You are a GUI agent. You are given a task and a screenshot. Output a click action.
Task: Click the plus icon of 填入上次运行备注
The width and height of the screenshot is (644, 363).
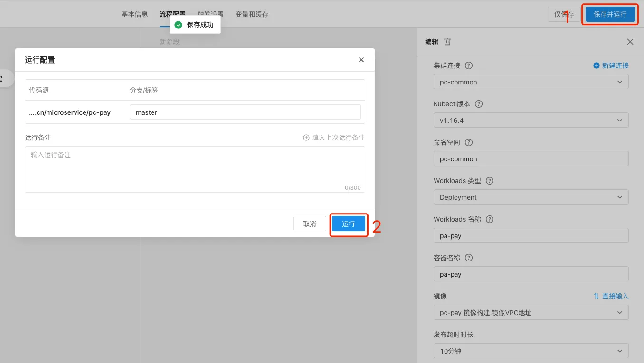pos(306,138)
